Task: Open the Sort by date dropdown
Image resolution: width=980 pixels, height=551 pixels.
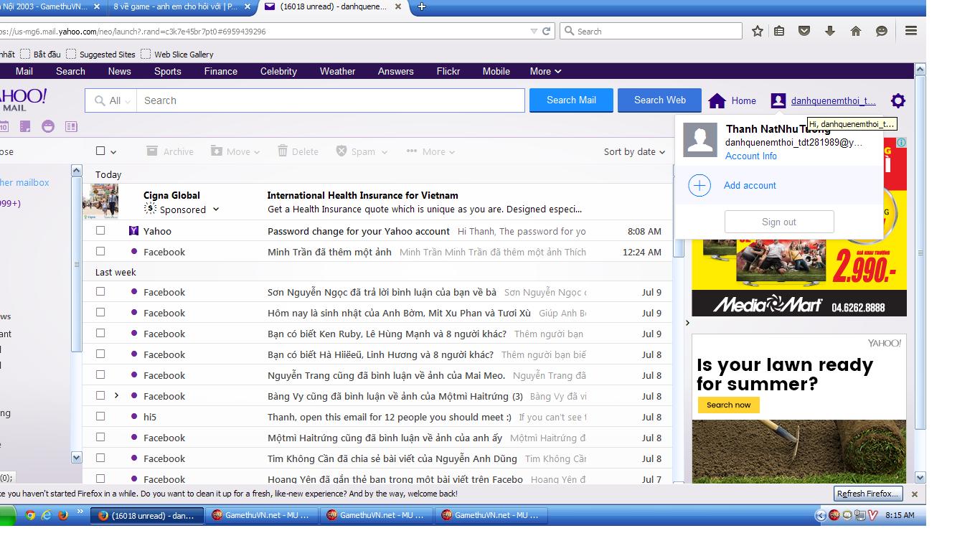Action: (x=635, y=151)
